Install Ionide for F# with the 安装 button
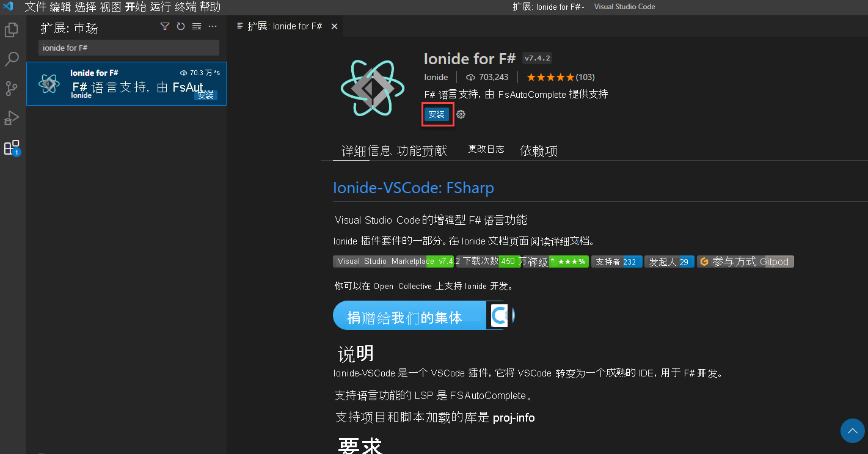 coord(437,114)
